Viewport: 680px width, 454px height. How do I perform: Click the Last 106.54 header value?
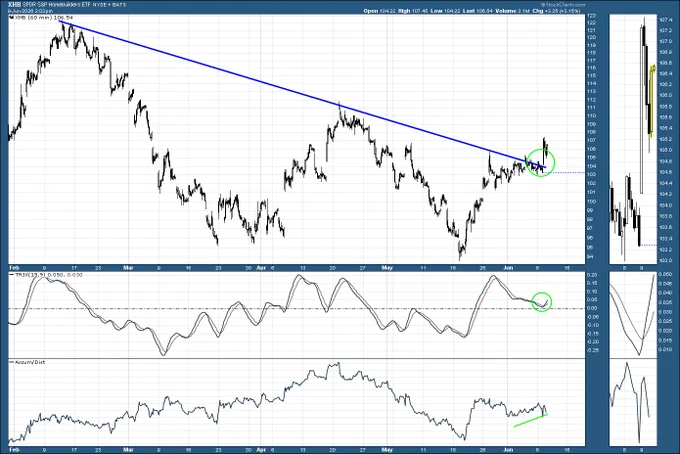coord(477,11)
